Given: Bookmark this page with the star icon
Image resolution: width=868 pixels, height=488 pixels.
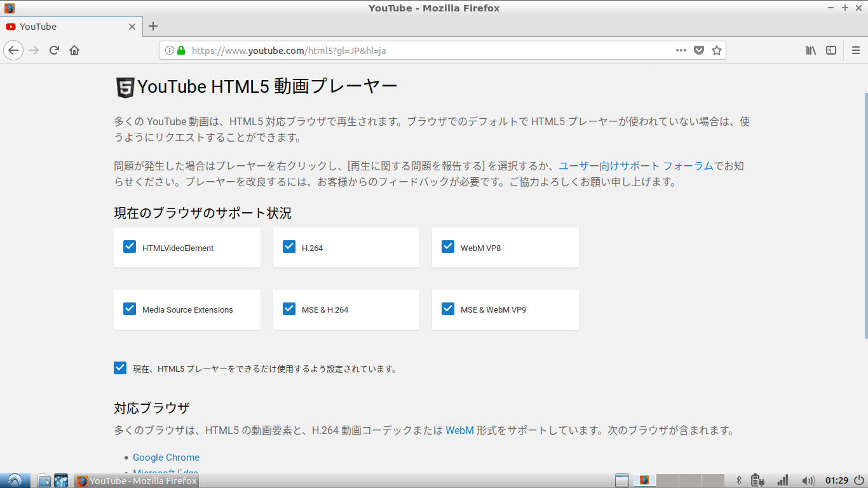Looking at the screenshot, I should coord(717,50).
